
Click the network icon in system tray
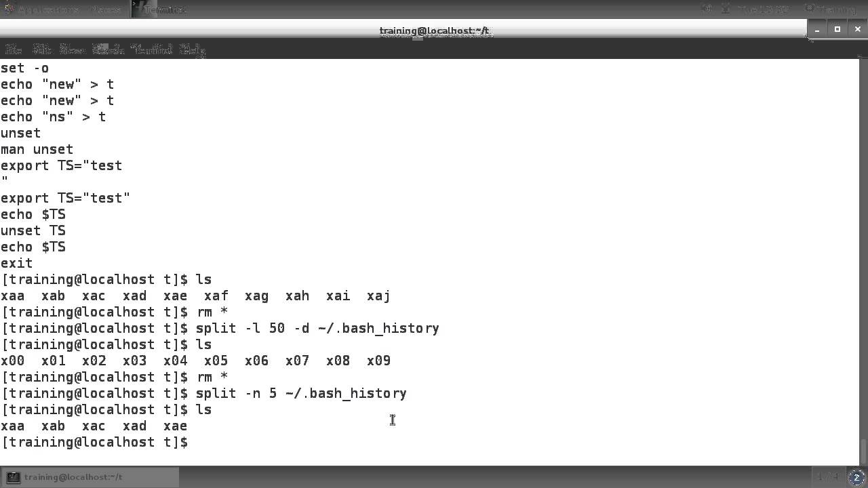(726, 9)
